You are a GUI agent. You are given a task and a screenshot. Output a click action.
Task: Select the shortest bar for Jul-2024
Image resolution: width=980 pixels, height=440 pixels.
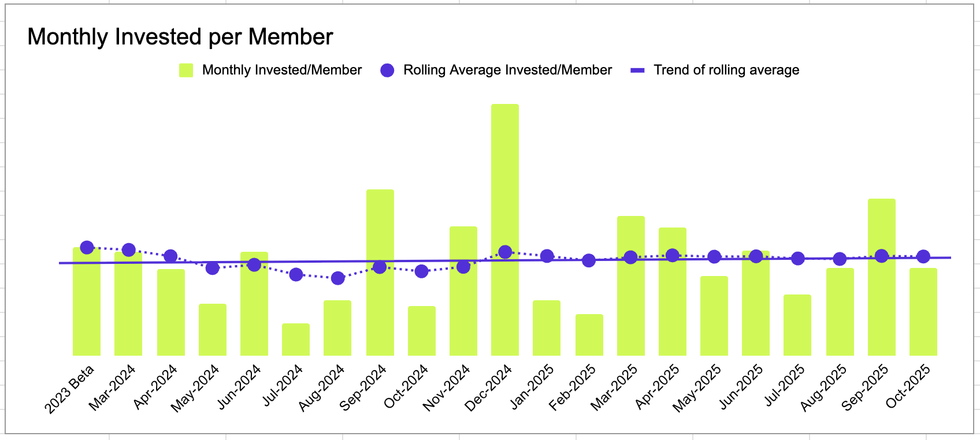(296, 340)
